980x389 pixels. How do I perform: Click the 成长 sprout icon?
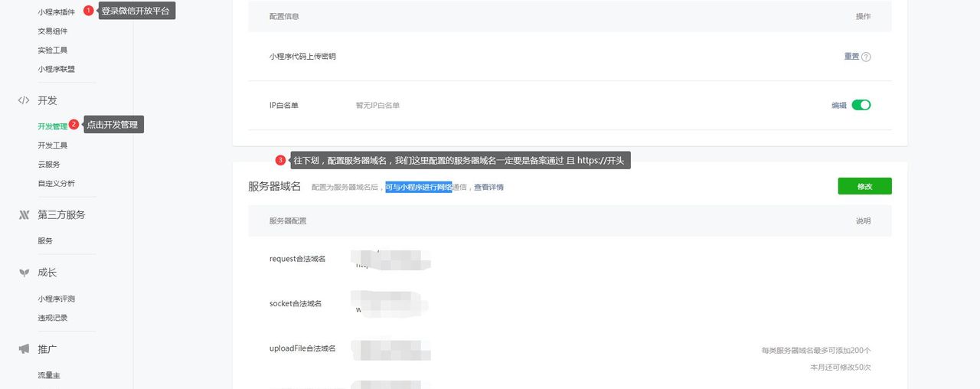tap(24, 273)
